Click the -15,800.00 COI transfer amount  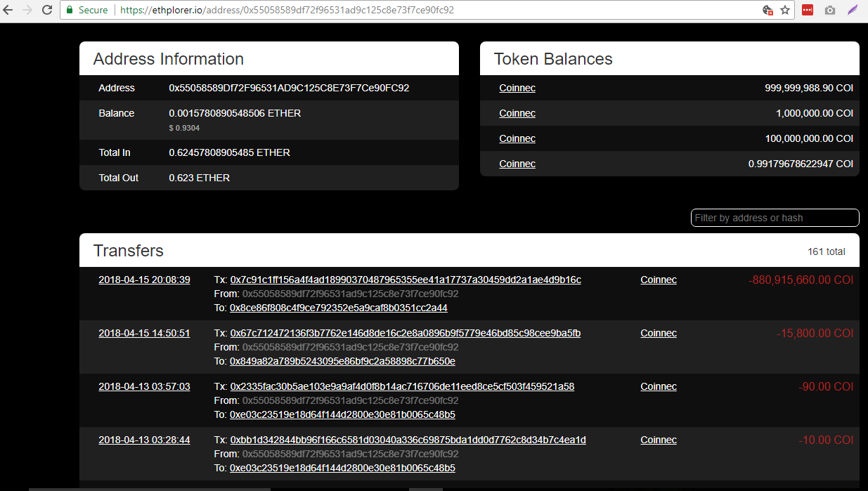click(x=815, y=333)
